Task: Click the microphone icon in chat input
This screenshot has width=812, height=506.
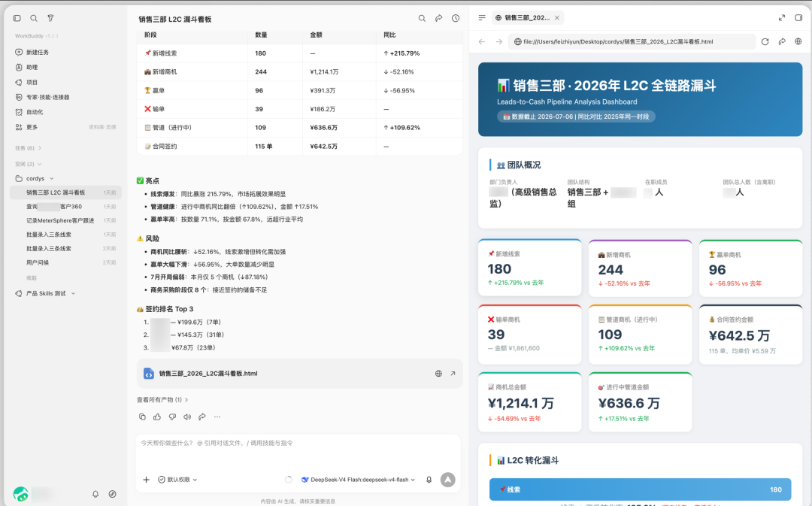Action: pos(429,480)
